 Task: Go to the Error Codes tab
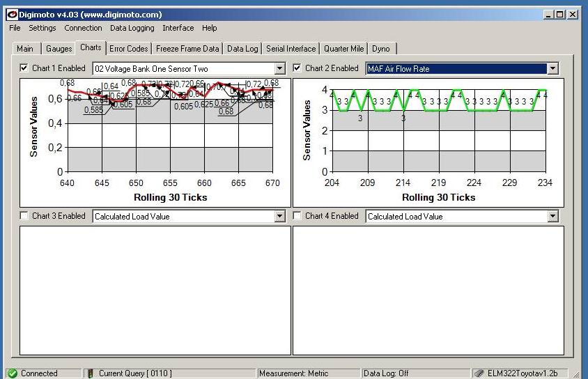(128, 49)
